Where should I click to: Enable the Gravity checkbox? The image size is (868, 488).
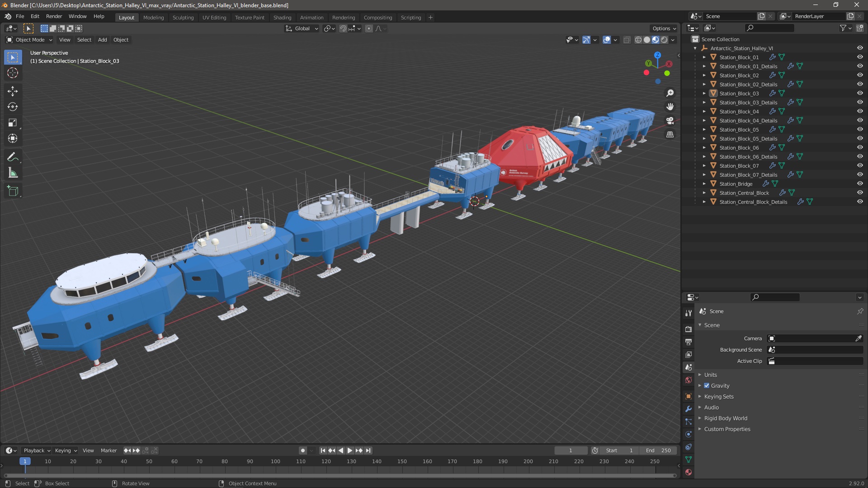click(707, 386)
